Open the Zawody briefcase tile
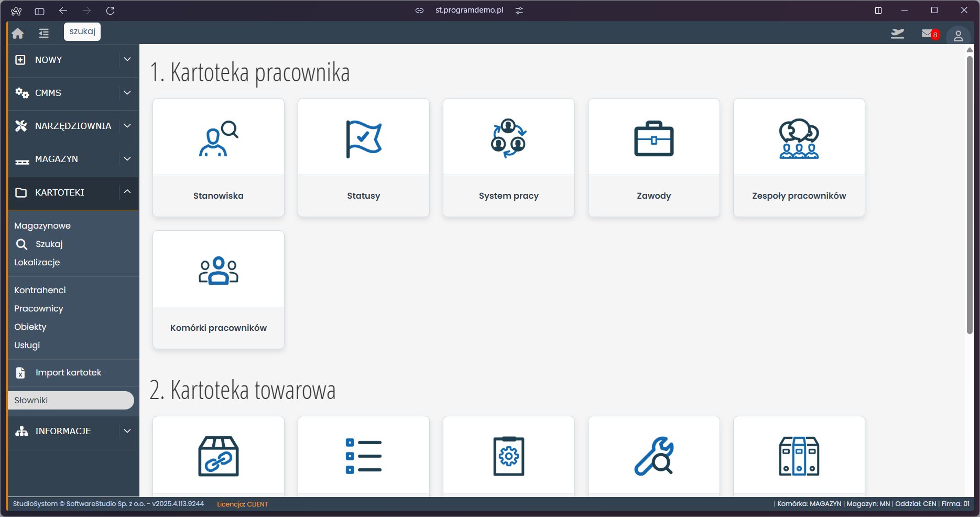 click(x=654, y=138)
